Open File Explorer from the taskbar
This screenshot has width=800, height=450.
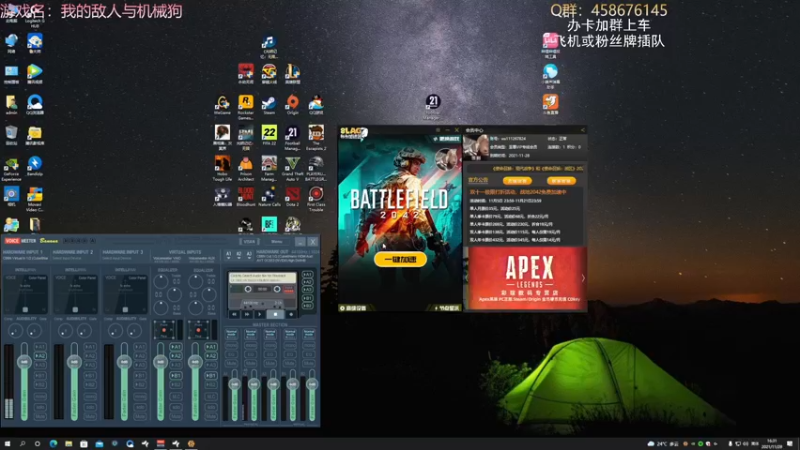68,444
